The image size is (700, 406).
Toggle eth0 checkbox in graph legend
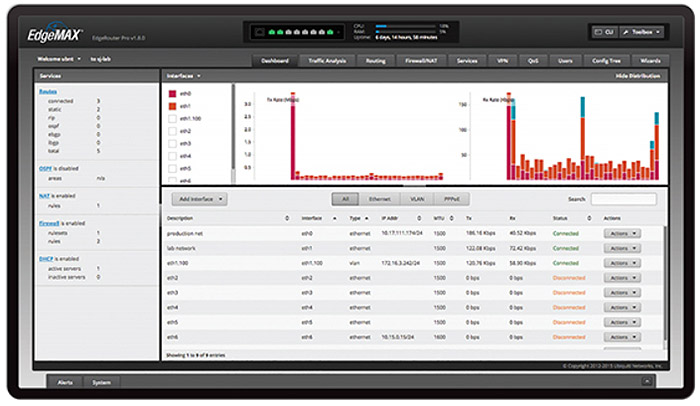pos(172,94)
